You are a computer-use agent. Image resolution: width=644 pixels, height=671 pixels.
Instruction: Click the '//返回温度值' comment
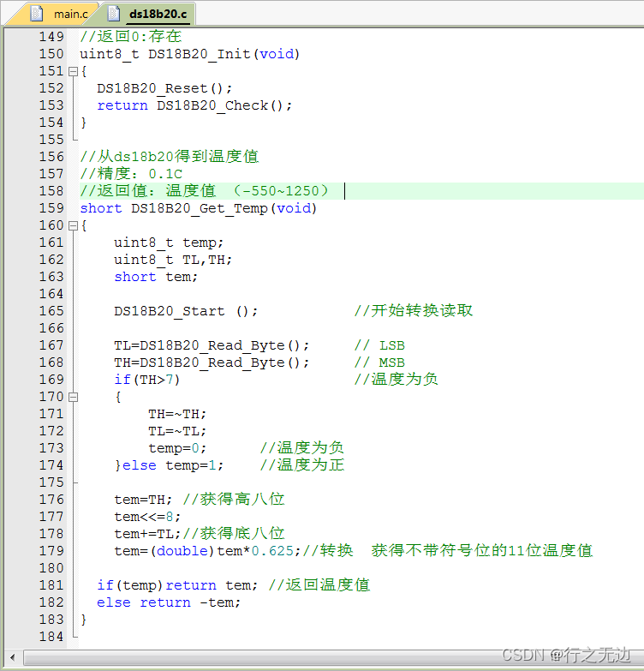click(x=319, y=584)
